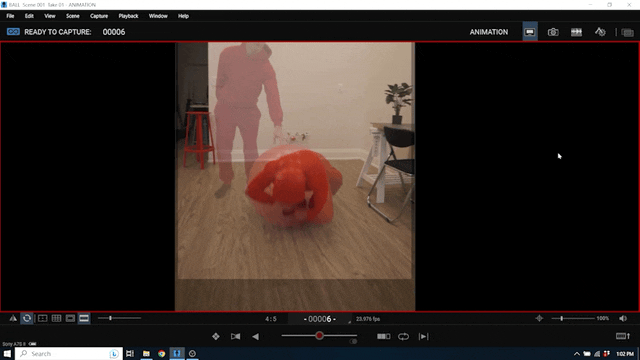Toggle the letterbox mask icon
Viewport: 640px width, 360px height.
84,318
